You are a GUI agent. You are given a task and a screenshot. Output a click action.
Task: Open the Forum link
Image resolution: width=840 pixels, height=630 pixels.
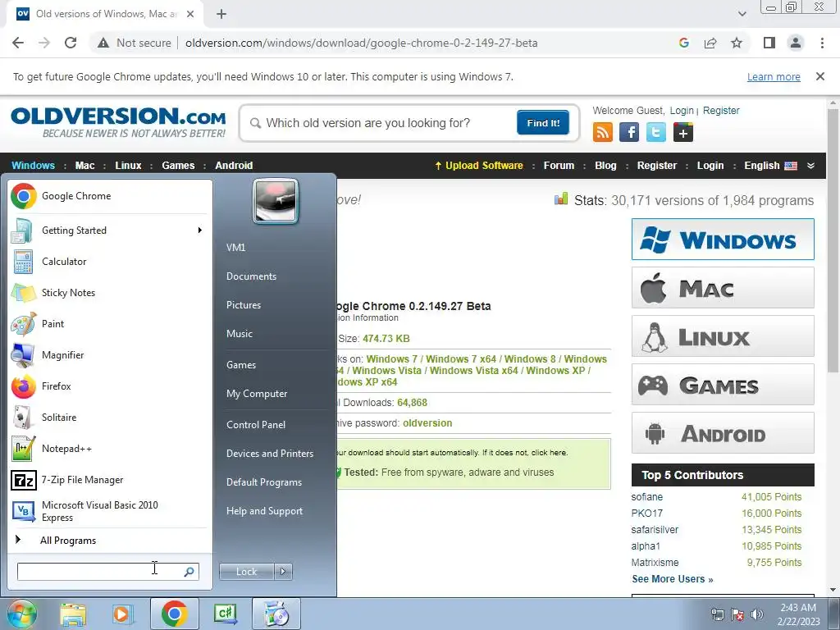[559, 166]
